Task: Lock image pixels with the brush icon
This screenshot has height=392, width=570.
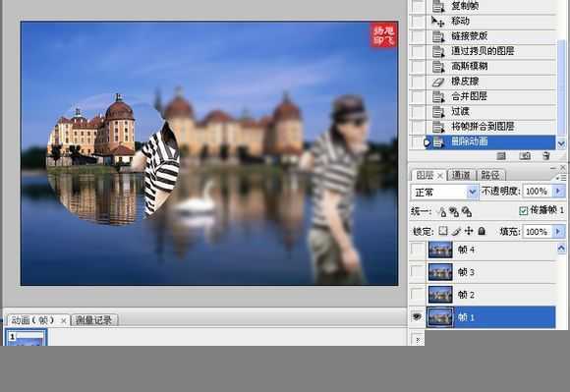Action: (457, 231)
